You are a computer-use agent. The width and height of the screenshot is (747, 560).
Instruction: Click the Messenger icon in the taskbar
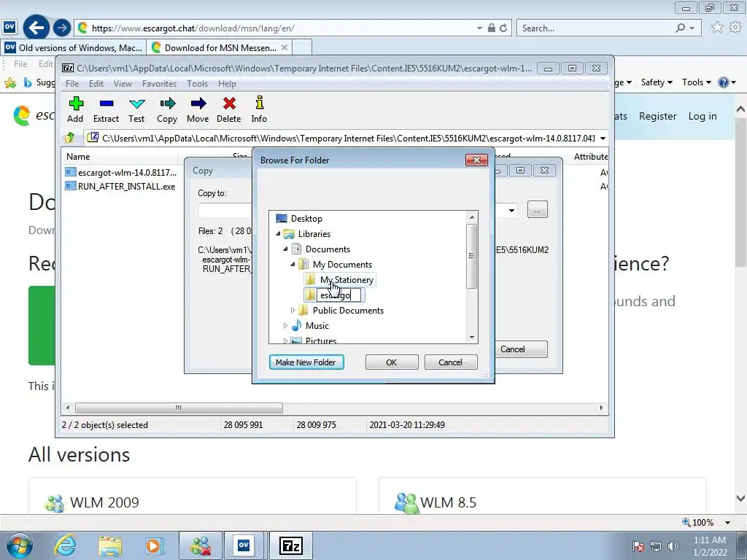201,545
